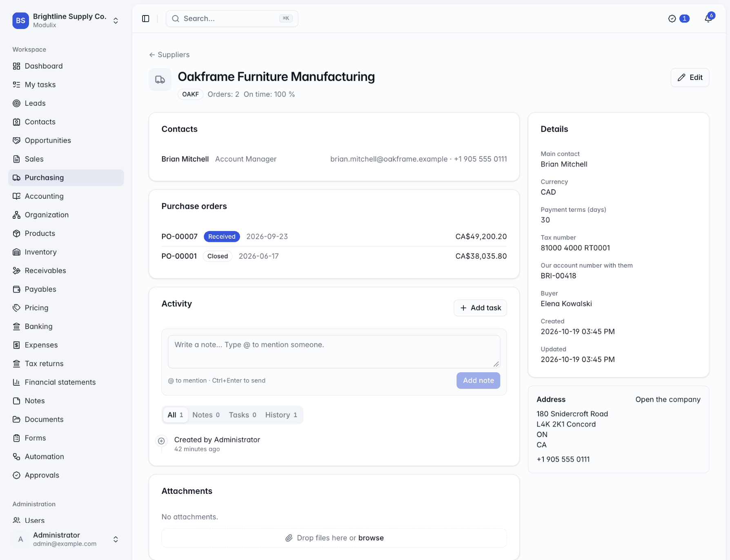The image size is (730, 560).
Task: Click the paperclip icon in attachments dropzone
Action: tap(289, 538)
